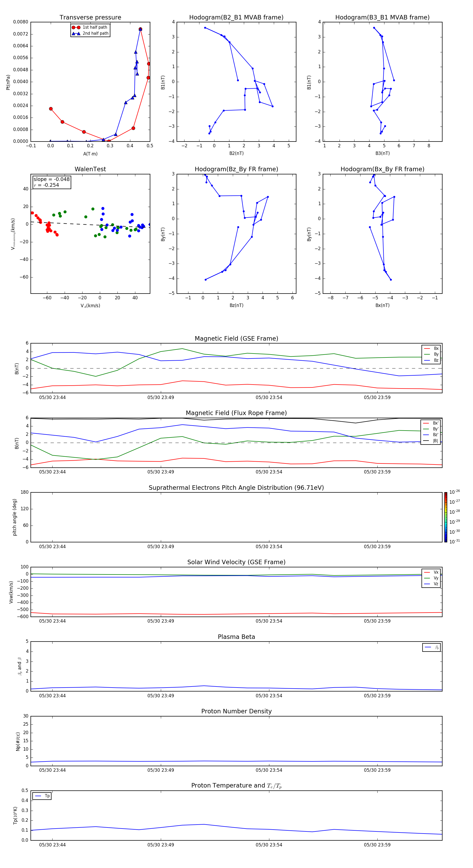This screenshot has width=473, height=868.
Task: Click the 'By' legend entry in GSE panel
Action: (431, 354)
